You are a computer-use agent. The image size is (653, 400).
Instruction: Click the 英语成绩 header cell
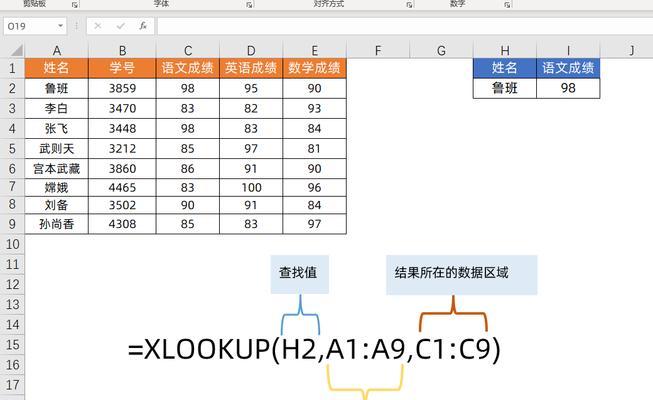[251, 68]
